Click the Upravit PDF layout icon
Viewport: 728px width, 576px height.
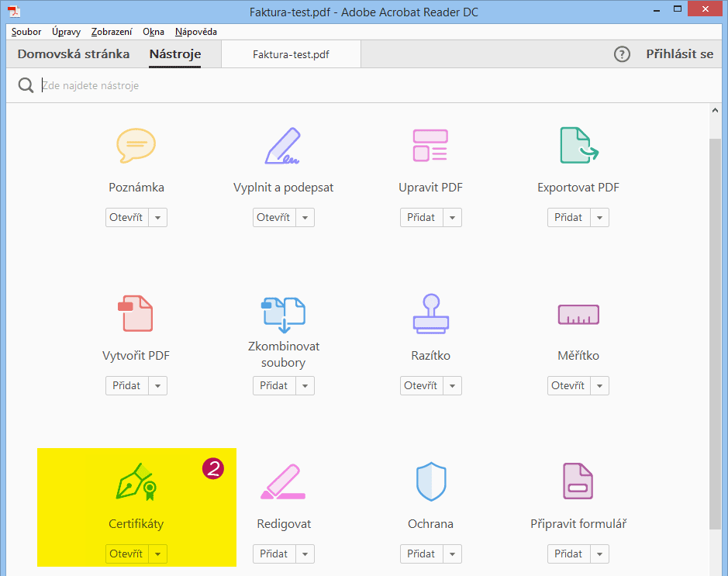pyautogui.click(x=430, y=145)
